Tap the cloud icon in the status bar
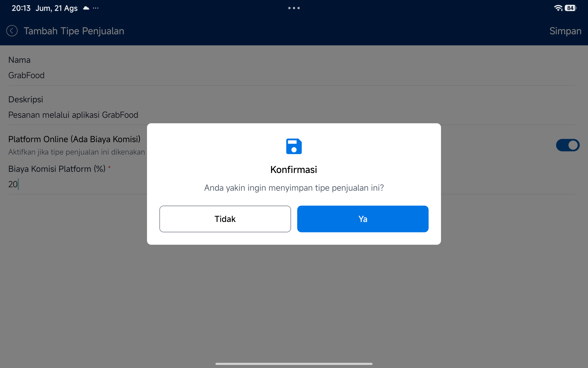The image size is (588, 368). coord(86,8)
